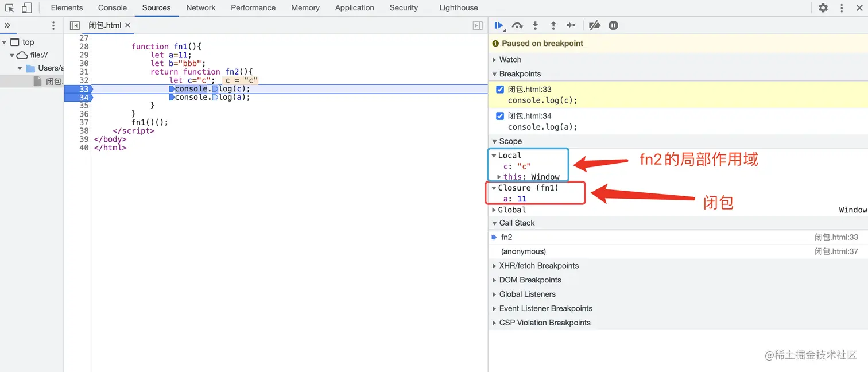Select the a: 11 closure variable
868x372 pixels.
515,199
